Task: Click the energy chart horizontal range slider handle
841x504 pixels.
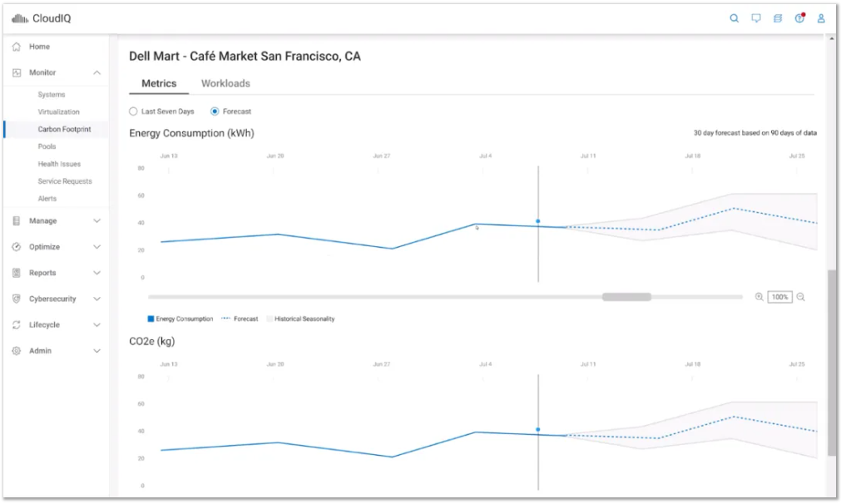Action: point(626,297)
